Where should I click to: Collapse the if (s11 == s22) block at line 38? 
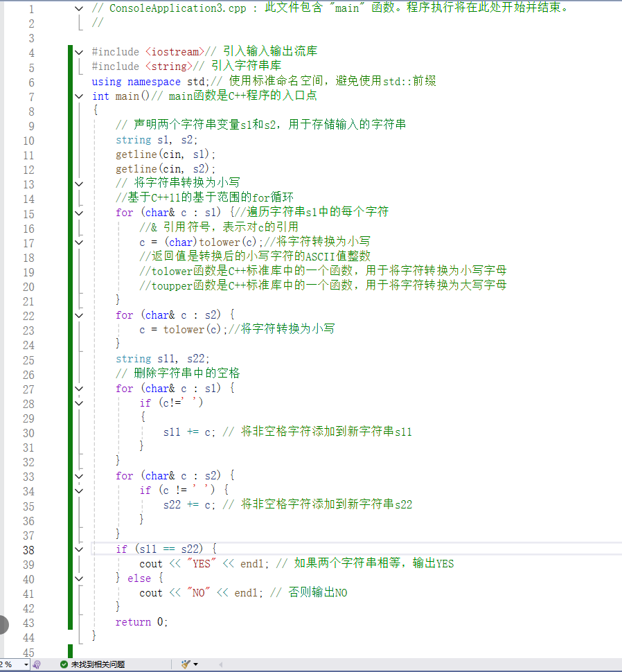click(79, 549)
